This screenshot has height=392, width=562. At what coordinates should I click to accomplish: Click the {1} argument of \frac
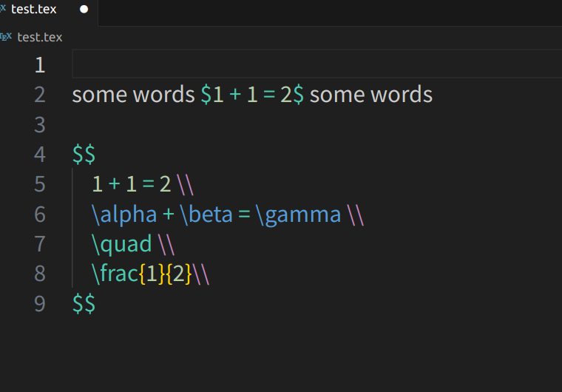pyautogui.click(x=152, y=274)
